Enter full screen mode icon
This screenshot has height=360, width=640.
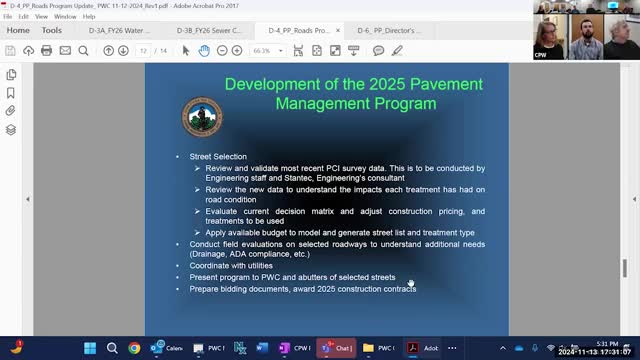pos(335,51)
